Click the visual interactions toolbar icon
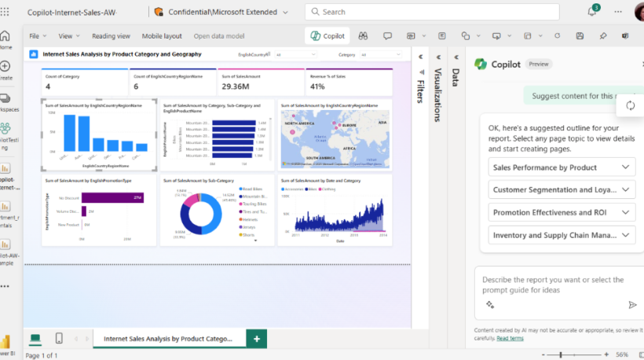 pos(527,35)
